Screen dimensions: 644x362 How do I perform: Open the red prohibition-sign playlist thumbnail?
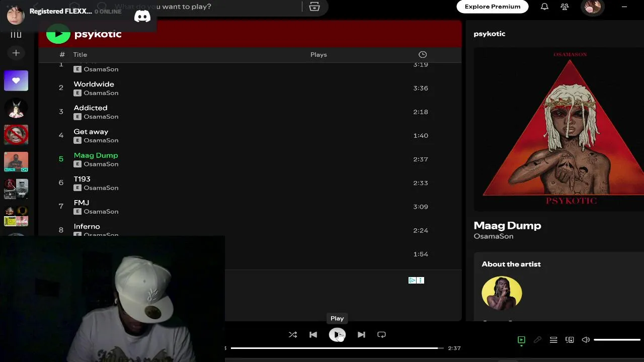coord(16,135)
